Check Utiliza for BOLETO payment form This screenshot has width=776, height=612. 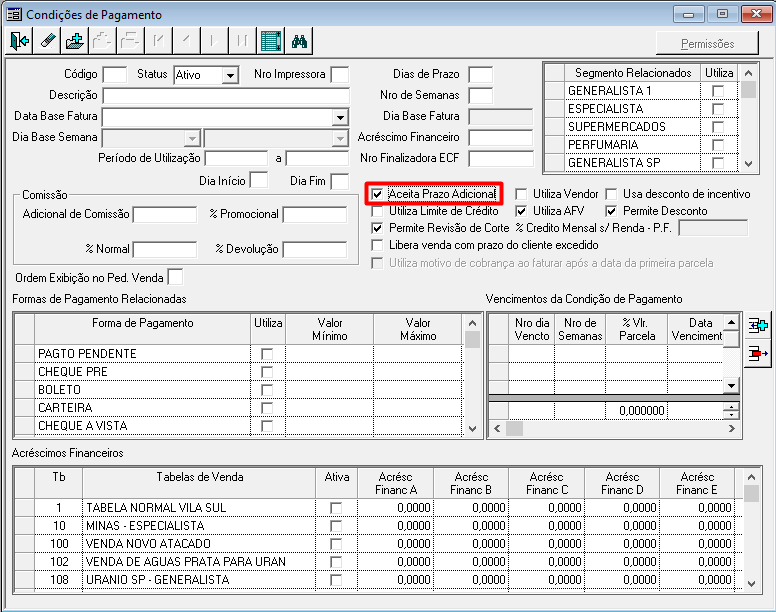(267, 390)
